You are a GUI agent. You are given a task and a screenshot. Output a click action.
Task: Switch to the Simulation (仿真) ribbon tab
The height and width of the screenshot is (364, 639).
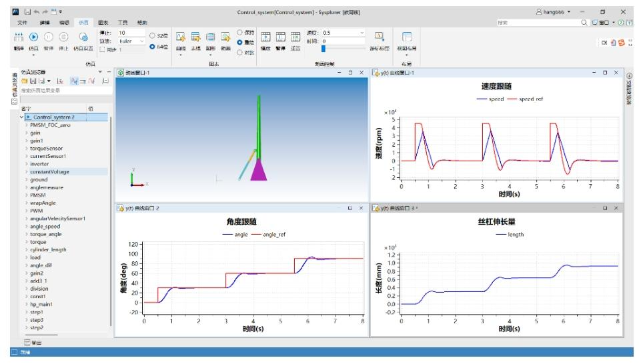(x=83, y=23)
